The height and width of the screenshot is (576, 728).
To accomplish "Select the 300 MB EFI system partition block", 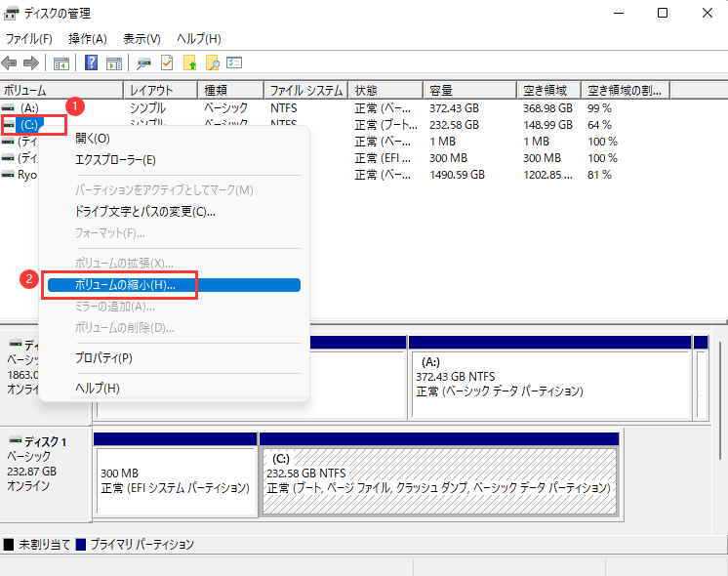I will click(176, 481).
